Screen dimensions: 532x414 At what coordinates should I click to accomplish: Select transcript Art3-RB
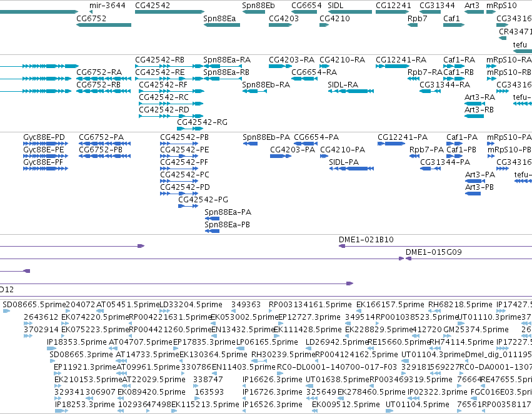[474, 116]
